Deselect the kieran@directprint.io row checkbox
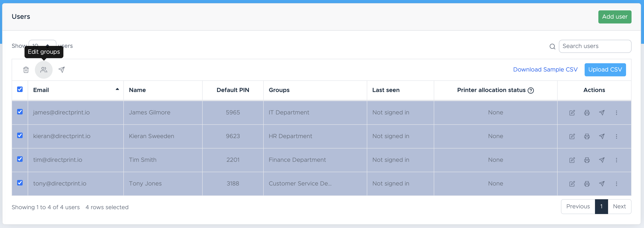The image size is (644, 228). click(20, 135)
